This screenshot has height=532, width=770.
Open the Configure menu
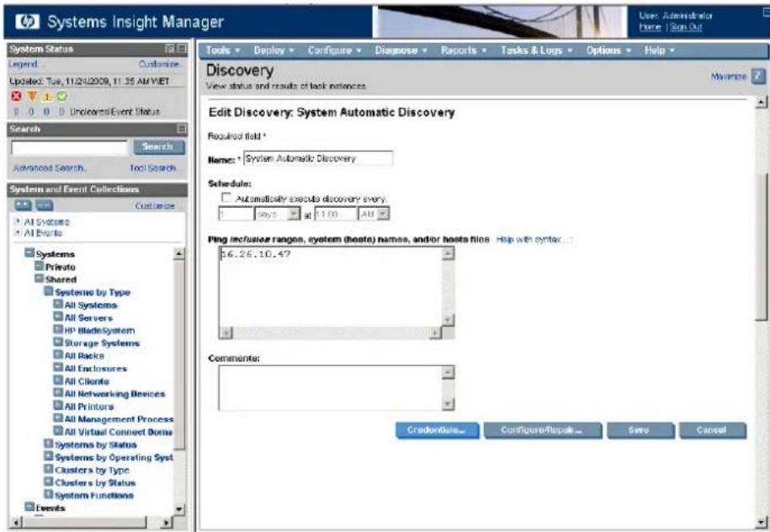point(334,51)
